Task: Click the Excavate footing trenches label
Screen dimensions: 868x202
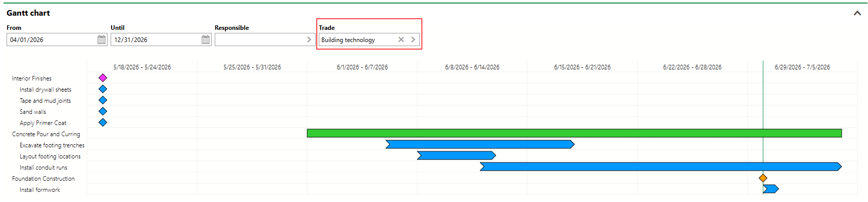Action: (52, 145)
